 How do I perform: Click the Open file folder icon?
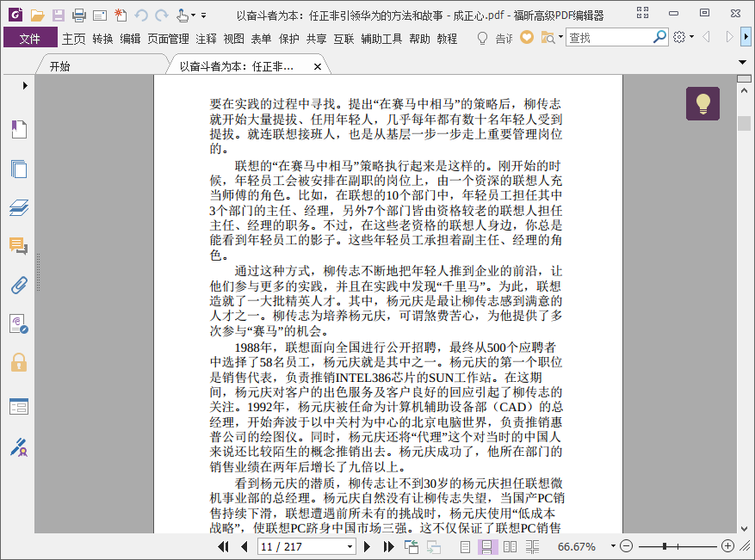pyautogui.click(x=38, y=15)
